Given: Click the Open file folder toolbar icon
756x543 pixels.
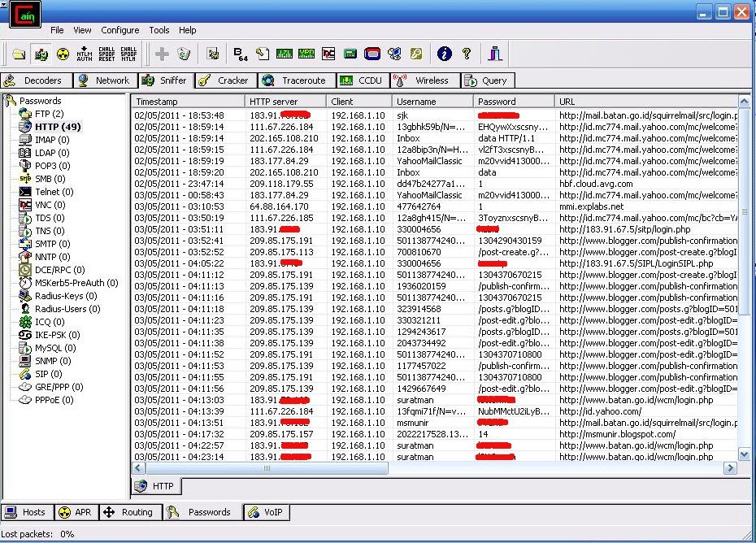Looking at the screenshot, I should click(x=19, y=54).
